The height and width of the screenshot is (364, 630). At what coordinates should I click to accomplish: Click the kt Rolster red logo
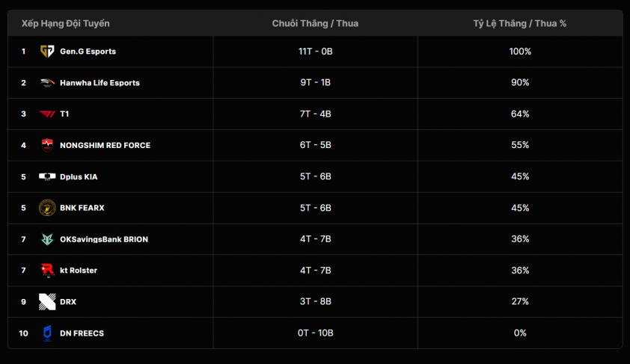pos(47,270)
